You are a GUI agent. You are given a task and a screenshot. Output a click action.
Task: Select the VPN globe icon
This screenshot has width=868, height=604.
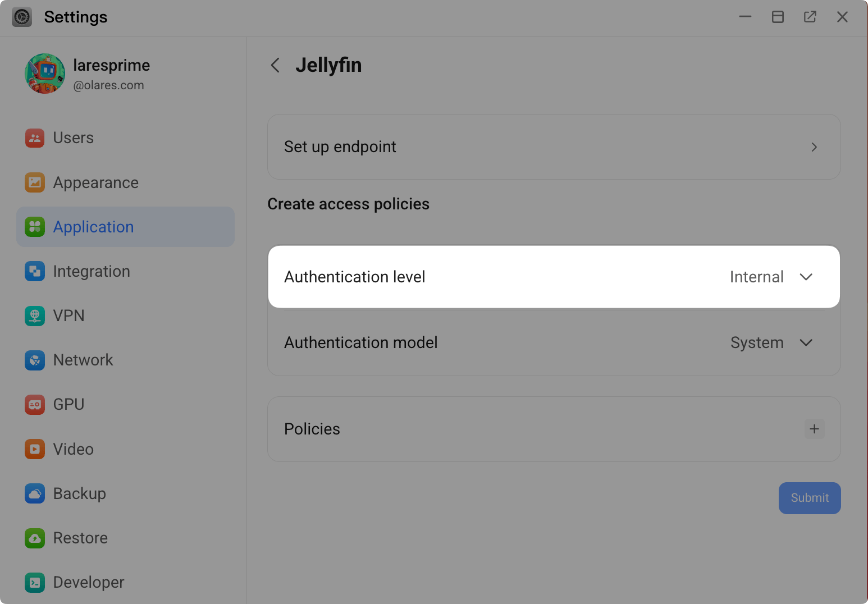[35, 315]
